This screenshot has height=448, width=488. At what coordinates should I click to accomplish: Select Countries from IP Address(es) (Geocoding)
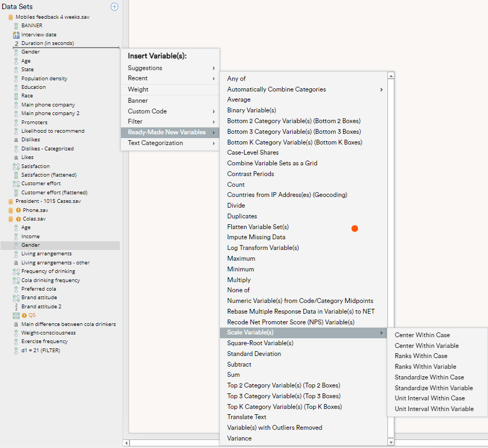(303, 195)
